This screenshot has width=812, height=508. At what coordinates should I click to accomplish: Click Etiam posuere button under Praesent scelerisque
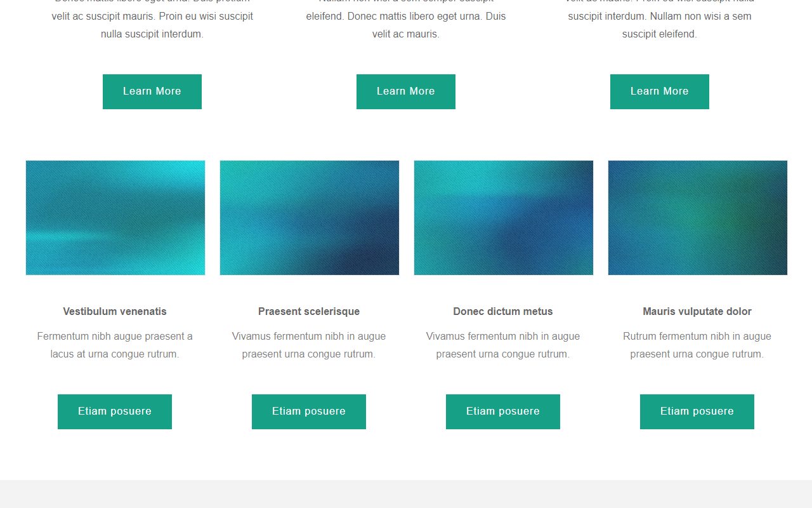(x=309, y=411)
